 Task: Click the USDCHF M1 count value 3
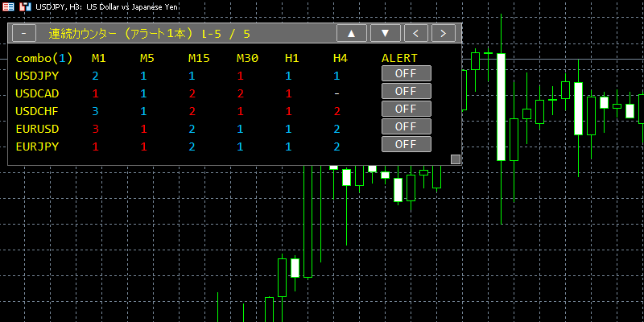click(95, 111)
